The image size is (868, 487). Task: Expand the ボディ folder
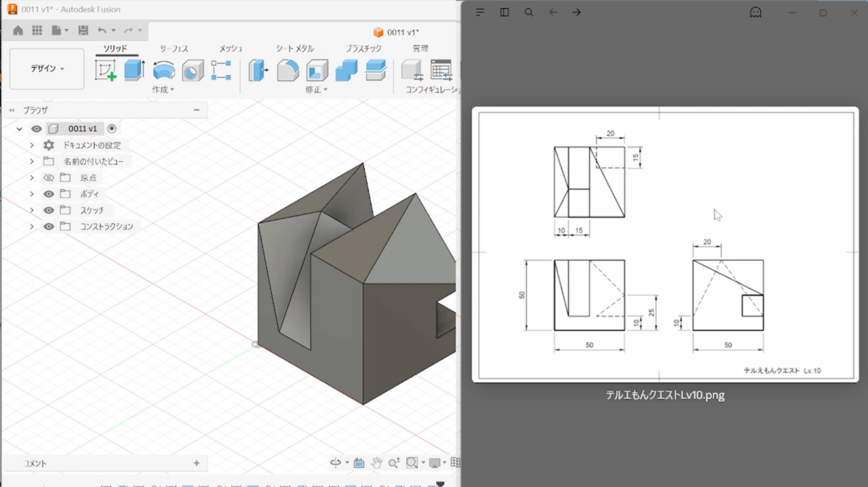(31, 194)
